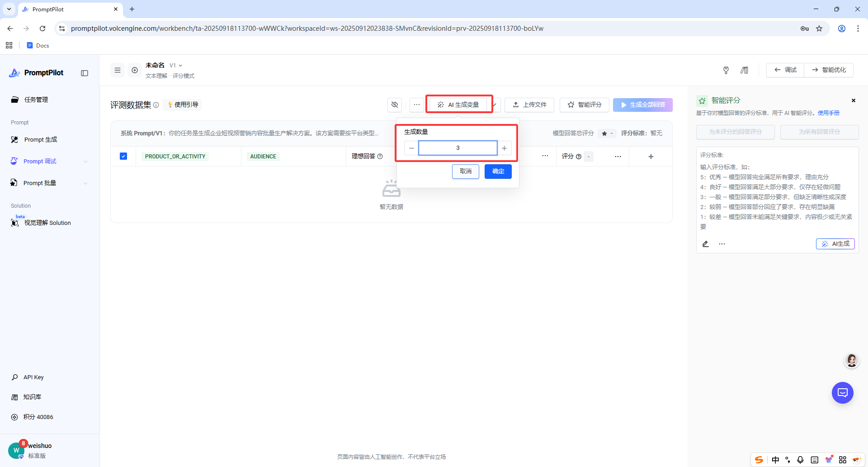Bookmark this page with the star icon

point(819,29)
